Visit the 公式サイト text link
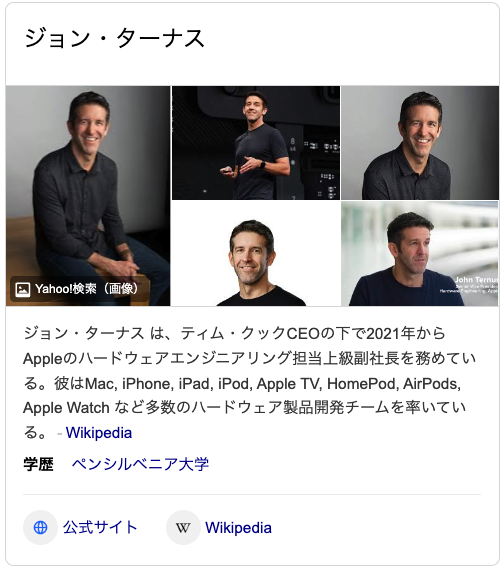Viewport: 504px width, 570px height. point(100,527)
